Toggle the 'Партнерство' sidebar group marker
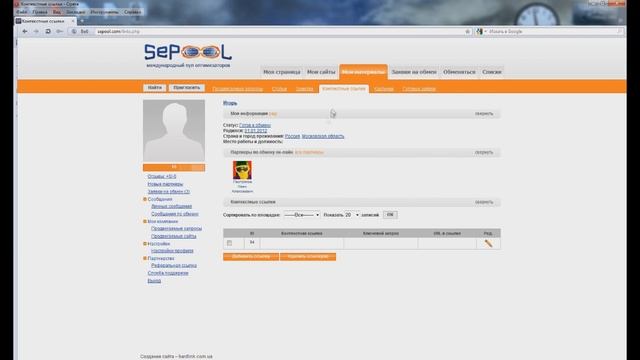This screenshot has height=360, width=640. pos(145,258)
